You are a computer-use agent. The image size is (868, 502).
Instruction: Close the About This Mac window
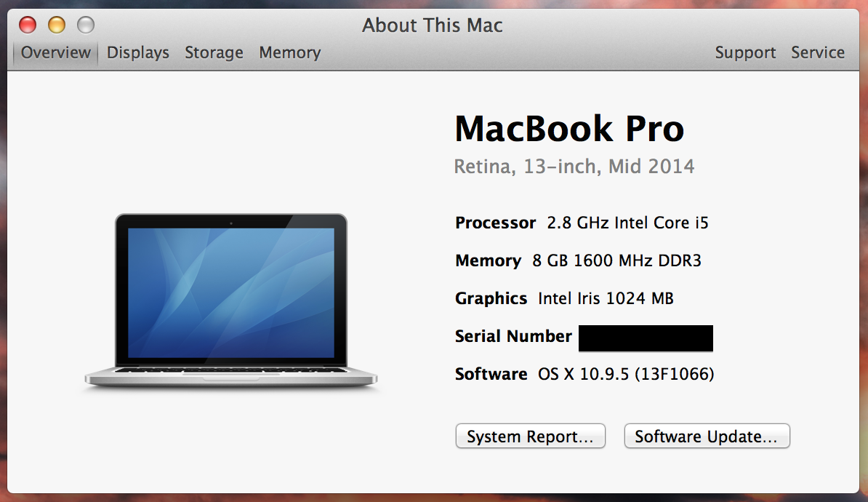tap(28, 25)
